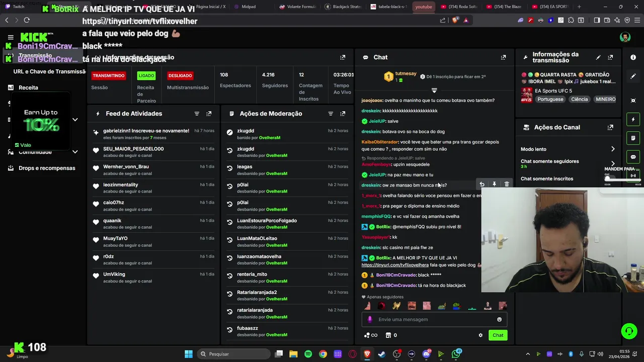The height and width of the screenshot is (362, 644).
Task: Open WhatsApp from the taskbar
Action: click(x=456, y=354)
